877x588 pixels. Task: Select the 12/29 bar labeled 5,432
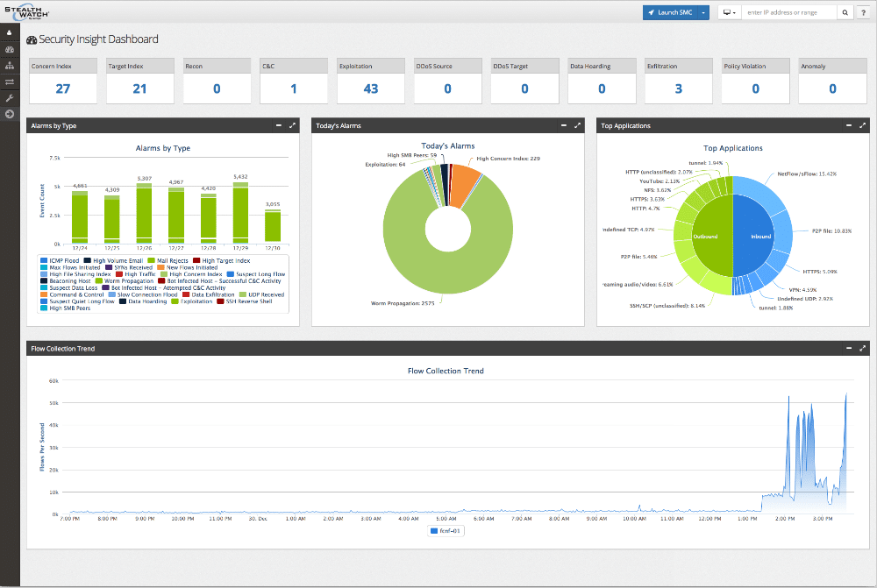click(x=240, y=212)
